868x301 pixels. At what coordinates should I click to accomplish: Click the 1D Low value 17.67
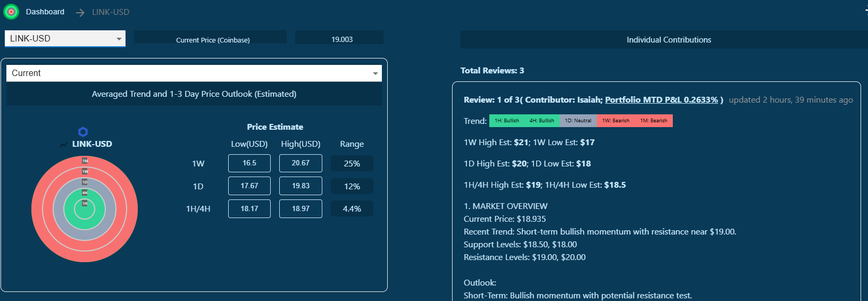coord(249,186)
